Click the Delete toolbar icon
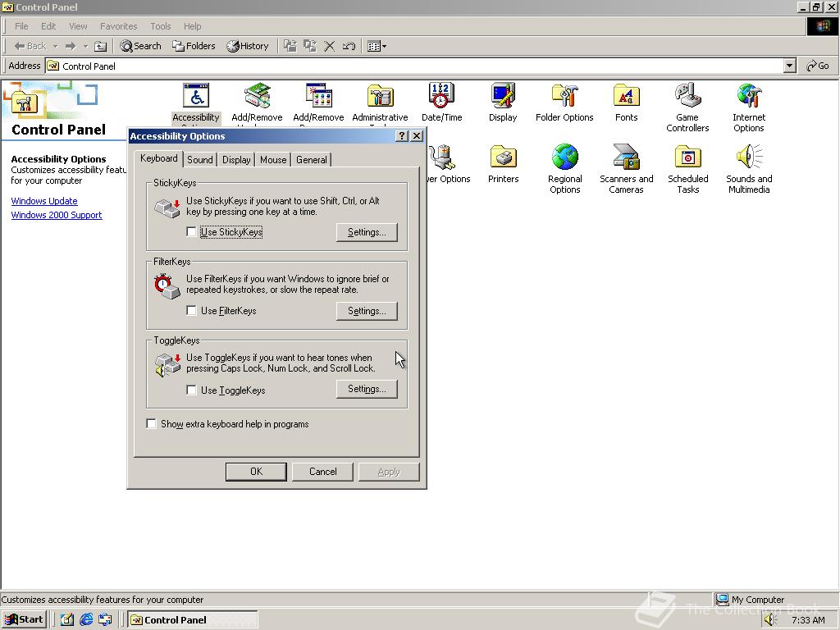 click(x=330, y=46)
